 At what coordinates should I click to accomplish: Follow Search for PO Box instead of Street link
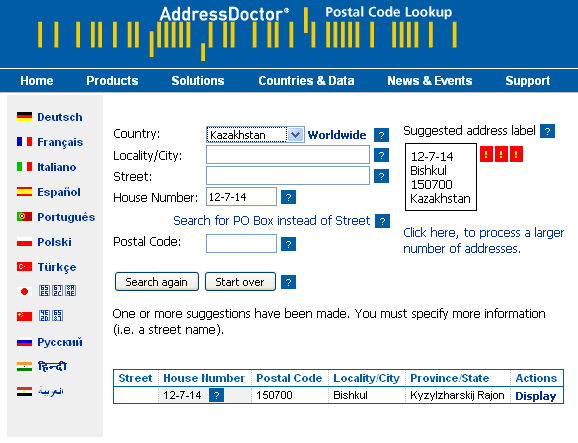tap(271, 220)
